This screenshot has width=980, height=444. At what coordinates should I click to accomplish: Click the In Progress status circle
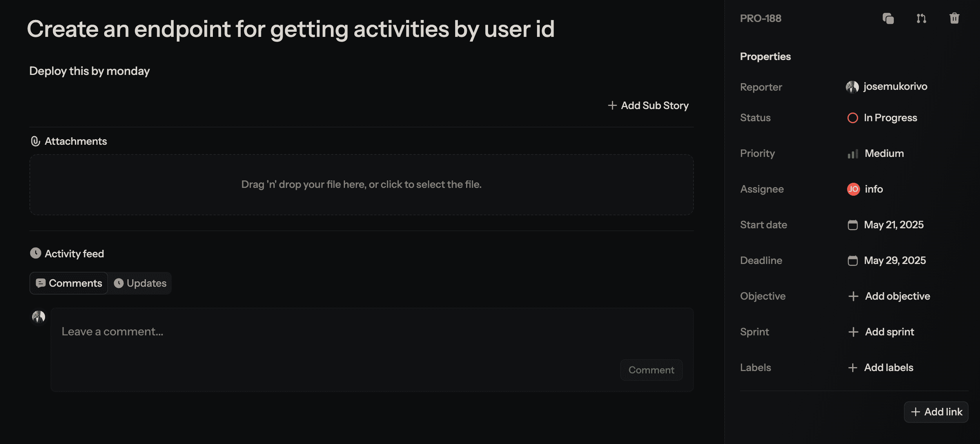pyautogui.click(x=853, y=118)
